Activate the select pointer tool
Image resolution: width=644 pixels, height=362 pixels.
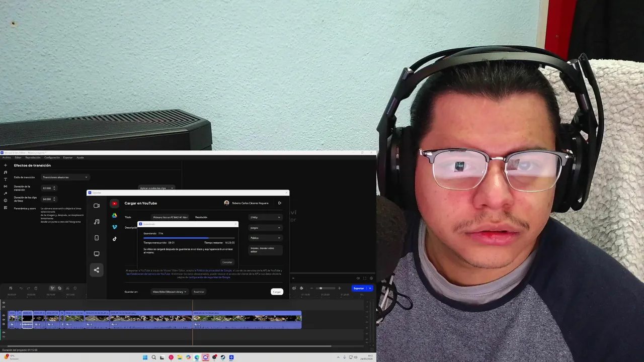point(52,288)
